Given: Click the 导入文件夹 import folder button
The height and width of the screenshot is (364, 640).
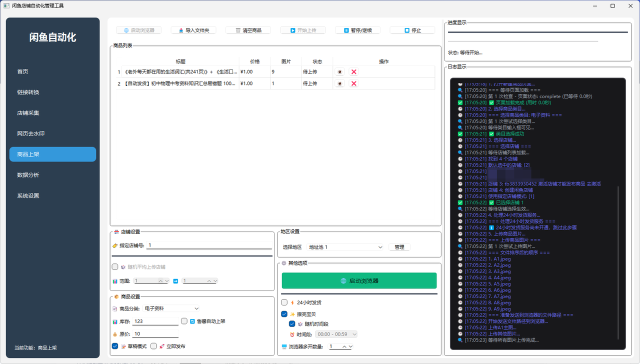Looking at the screenshot, I should coord(193,30).
